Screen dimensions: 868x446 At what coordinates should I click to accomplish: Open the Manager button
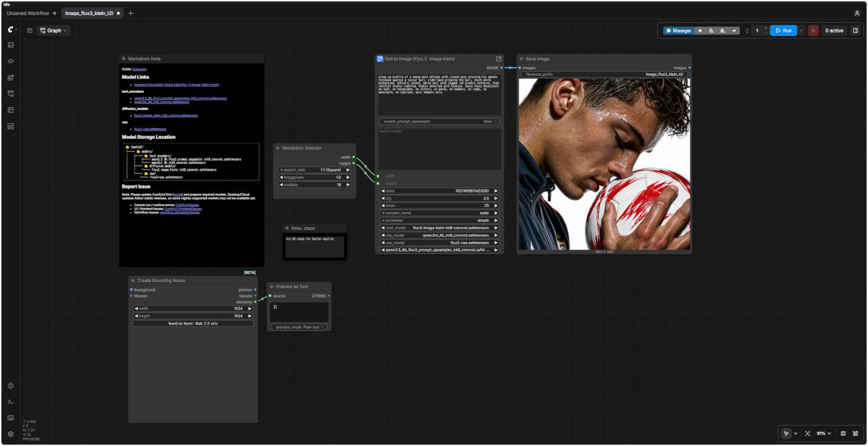677,31
